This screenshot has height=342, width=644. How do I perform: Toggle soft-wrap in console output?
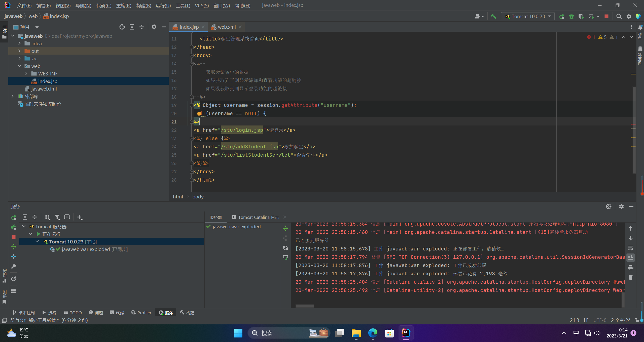tap(630, 248)
